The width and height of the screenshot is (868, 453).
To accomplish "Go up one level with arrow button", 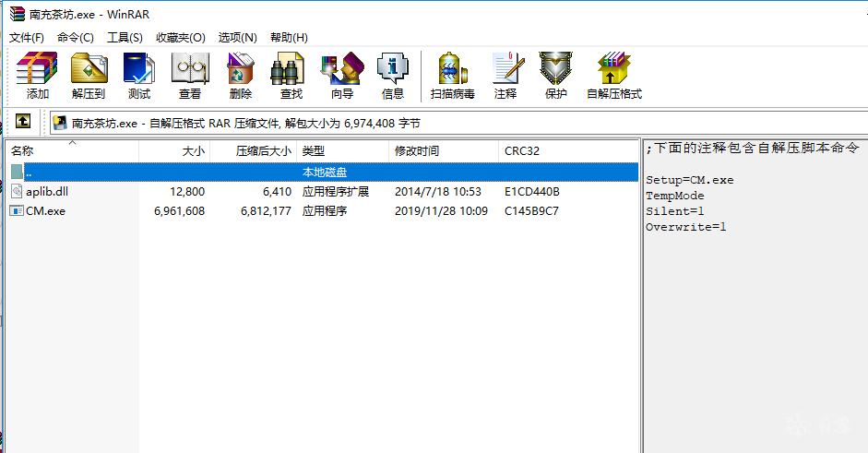I will click(x=23, y=121).
